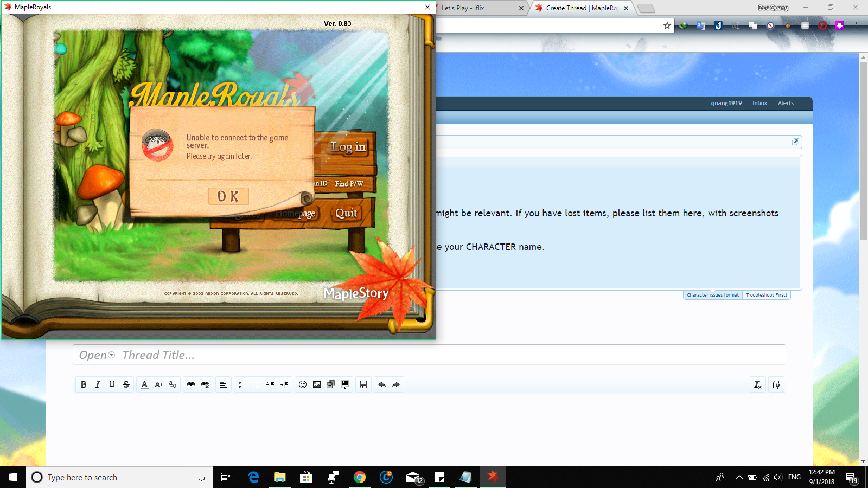Toggle italic formatting in the editor
Image resolution: width=868 pixels, height=488 pixels.
tap(98, 384)
